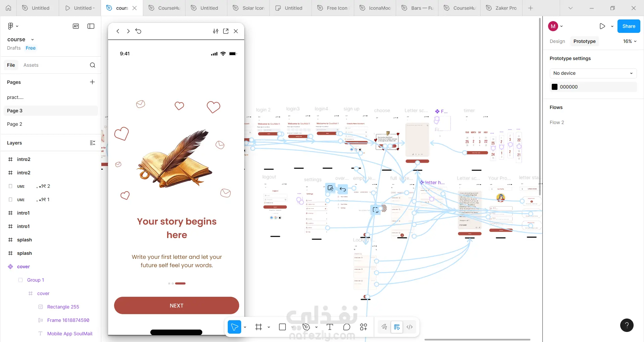
Task: Click the search icon in the File panel
Action: [x=93, y=65]
